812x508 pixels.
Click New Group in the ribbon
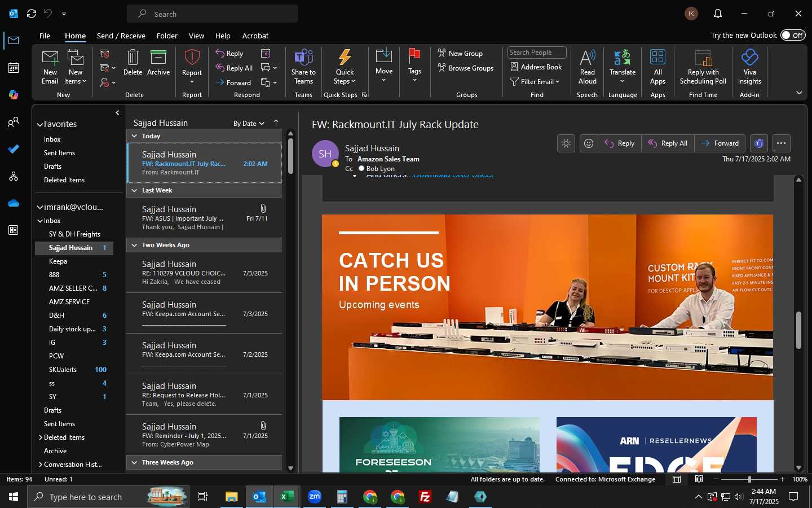(x=460, y=53)
